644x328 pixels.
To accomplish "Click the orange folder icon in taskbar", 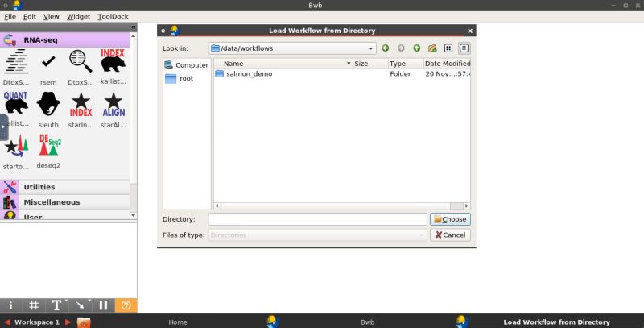I will click(x=84, y=322).
